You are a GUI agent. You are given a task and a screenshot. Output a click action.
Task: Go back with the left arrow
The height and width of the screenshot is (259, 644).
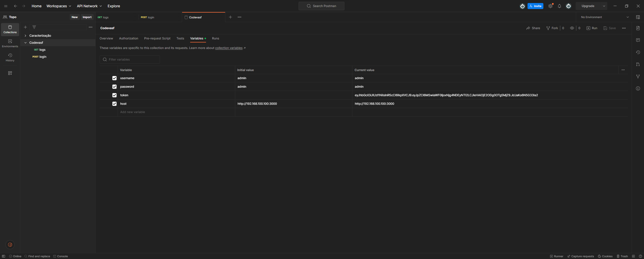(16, 6)
